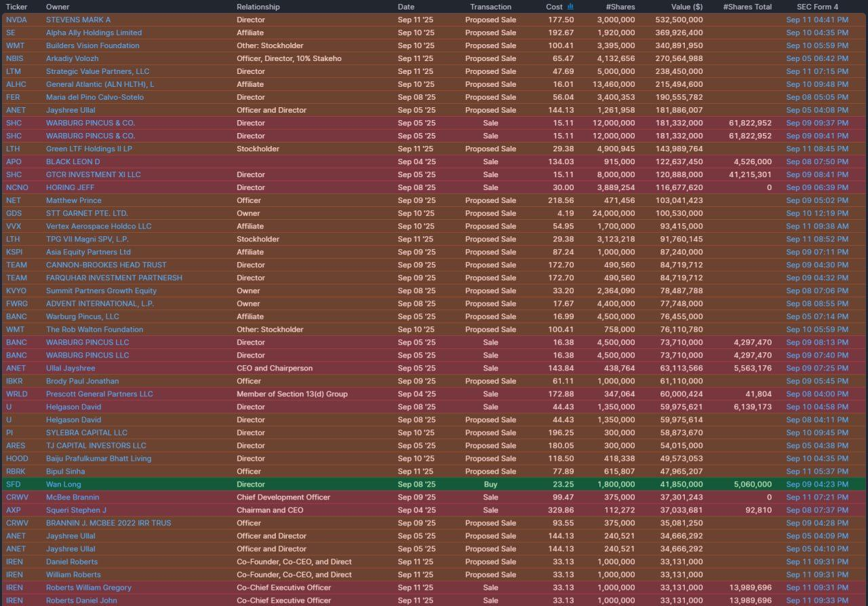Open the IBKR ticker link
This screenshot has height=606, width=868.
point(15,381)
